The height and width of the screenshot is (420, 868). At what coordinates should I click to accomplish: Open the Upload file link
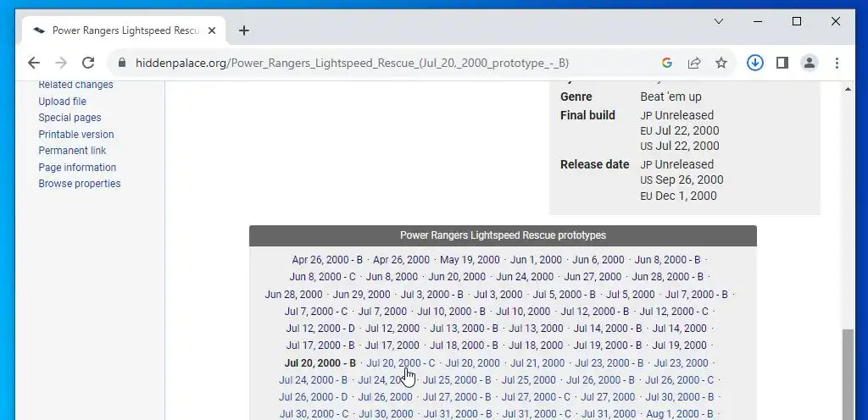point(62,101)
